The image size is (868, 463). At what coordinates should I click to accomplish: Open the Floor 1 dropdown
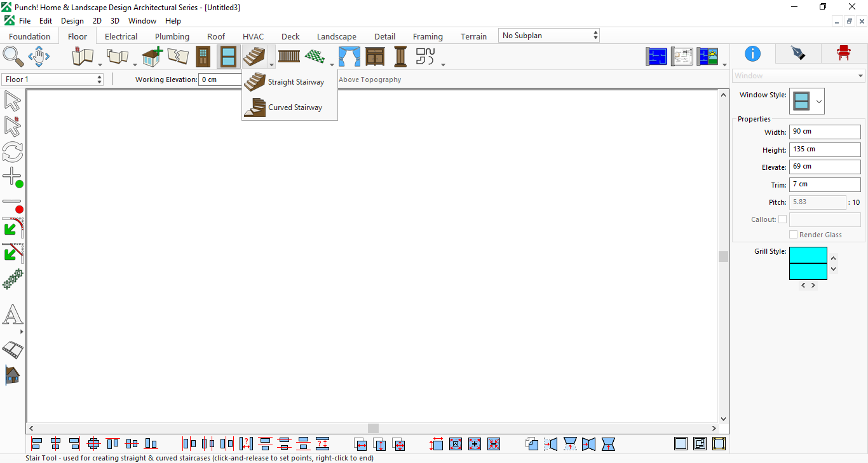pyautogui.click(x=53, y=79)
